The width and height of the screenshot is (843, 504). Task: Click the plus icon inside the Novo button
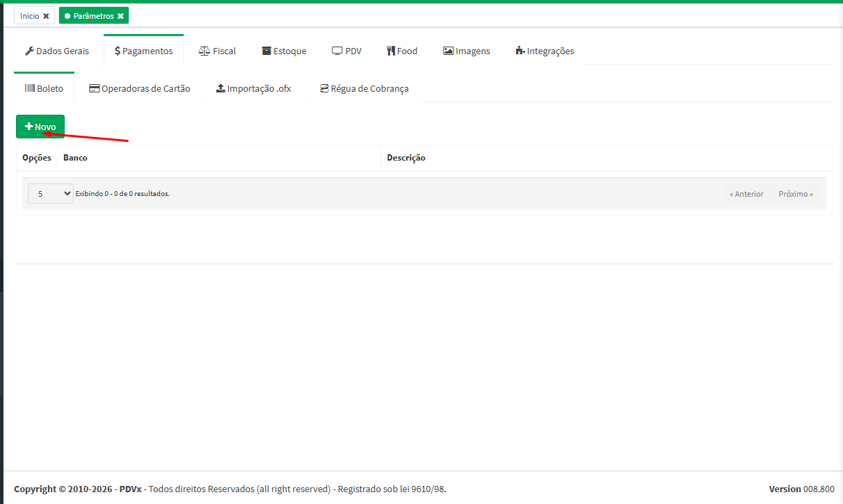point(29,127)
